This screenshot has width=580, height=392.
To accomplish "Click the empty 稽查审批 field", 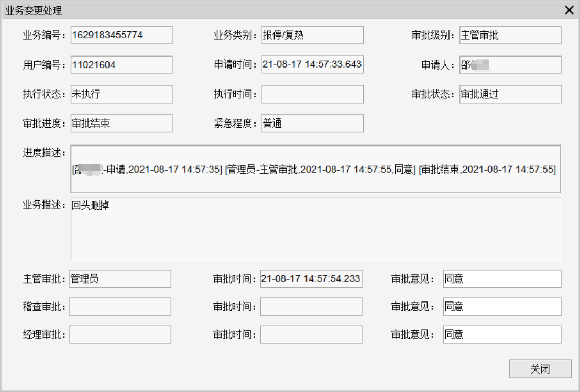I will [x=120, y=307].
